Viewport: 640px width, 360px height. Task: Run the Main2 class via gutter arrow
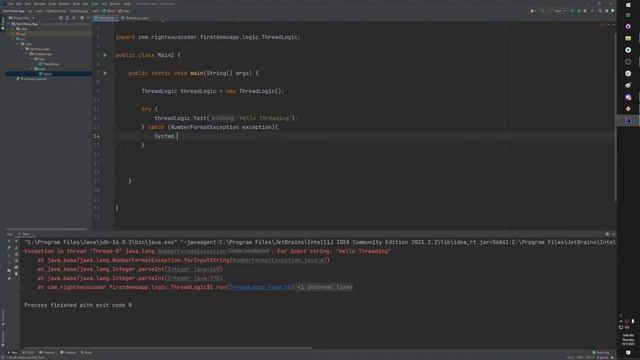coord(105,55)
